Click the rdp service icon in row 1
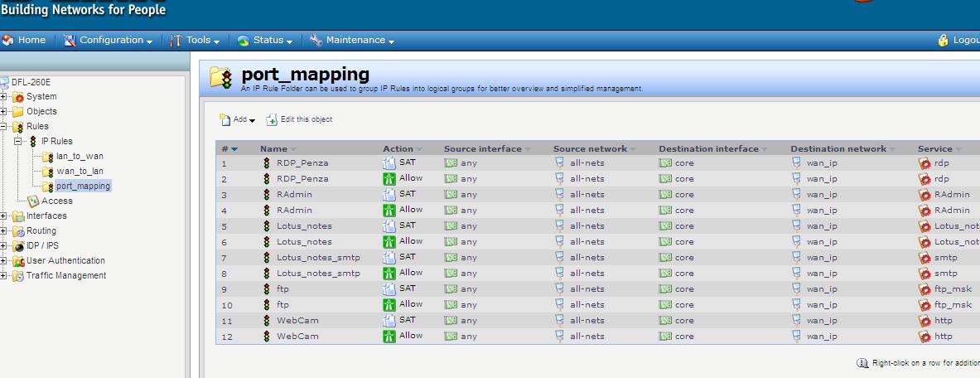Viewport: 980px width, 378px height. 924,163
